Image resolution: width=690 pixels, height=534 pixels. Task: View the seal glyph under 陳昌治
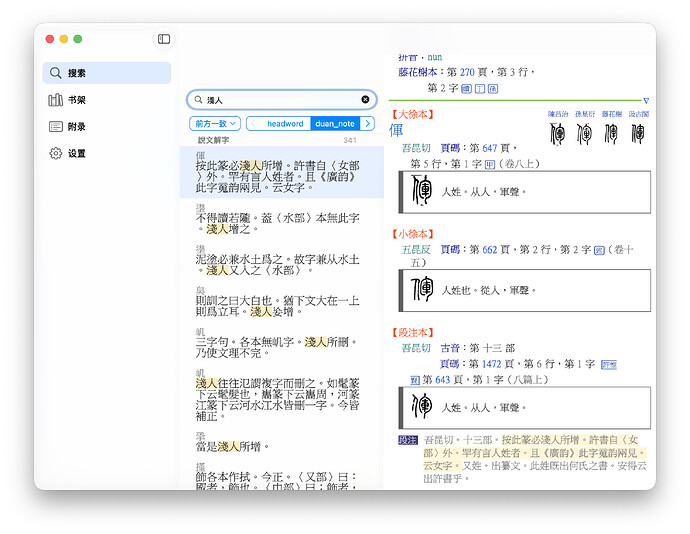click(x=558, y=134)
